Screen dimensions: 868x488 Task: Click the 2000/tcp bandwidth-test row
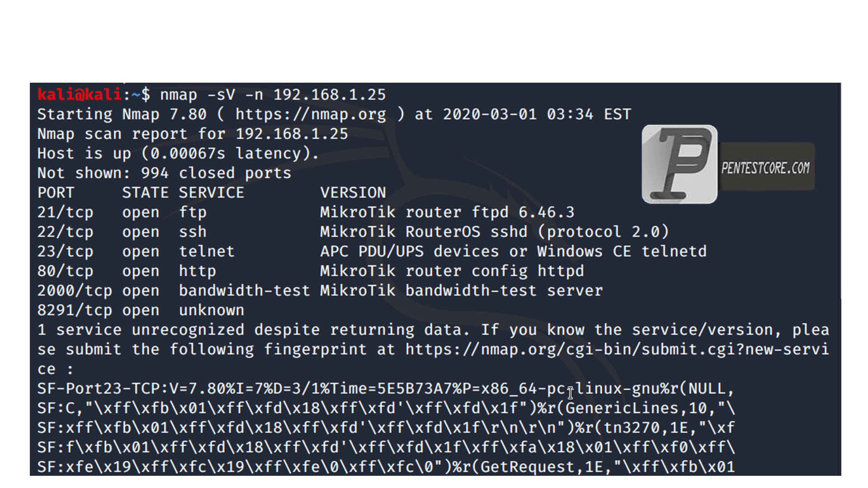coord(320,291)
